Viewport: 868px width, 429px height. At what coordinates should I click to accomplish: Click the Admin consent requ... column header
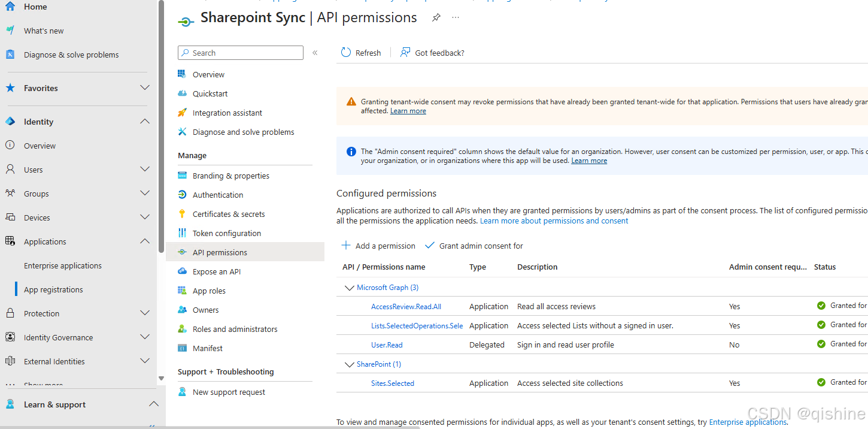click(x=767, y=267)
